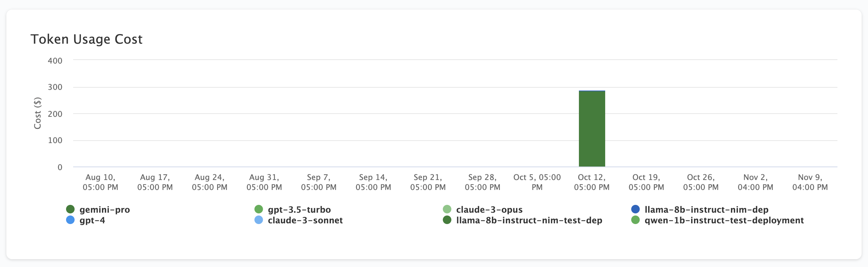Image resolution: width=868 pixels, height=267 pixels.
Task: Click the Oct 12, 05:00 PM axis label
Action: (x=592, y=182)
